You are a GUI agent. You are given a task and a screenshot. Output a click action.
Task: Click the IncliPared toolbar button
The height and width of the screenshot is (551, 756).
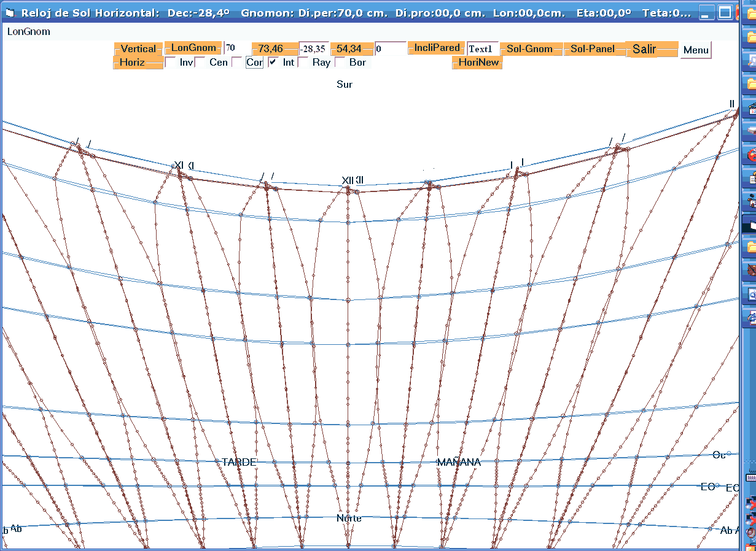coord(436,48)
